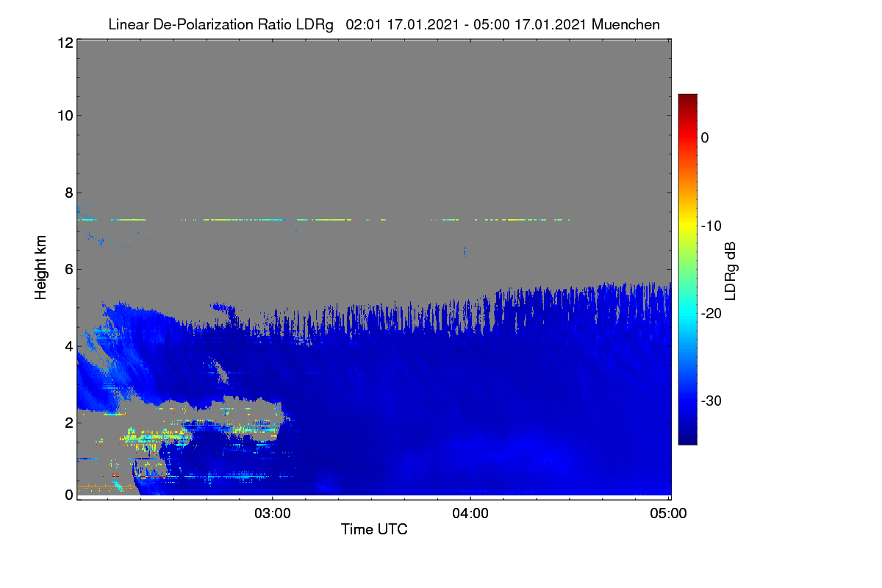Click the plot title text

tap(384, 24)
